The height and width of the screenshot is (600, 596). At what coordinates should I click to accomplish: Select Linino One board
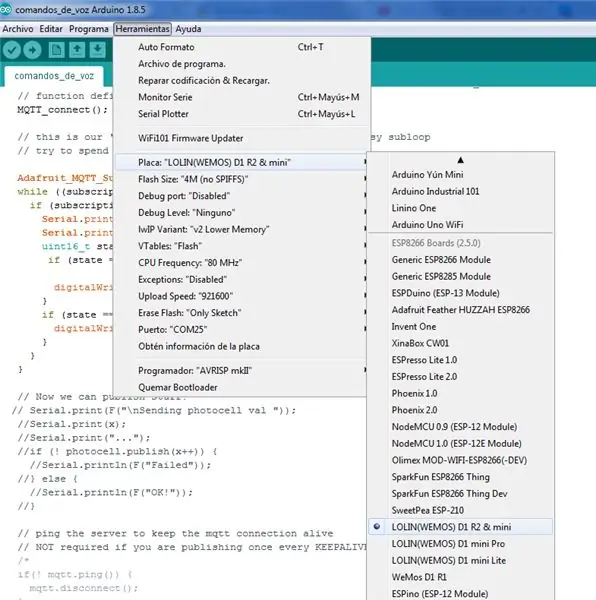click(461, 208)
